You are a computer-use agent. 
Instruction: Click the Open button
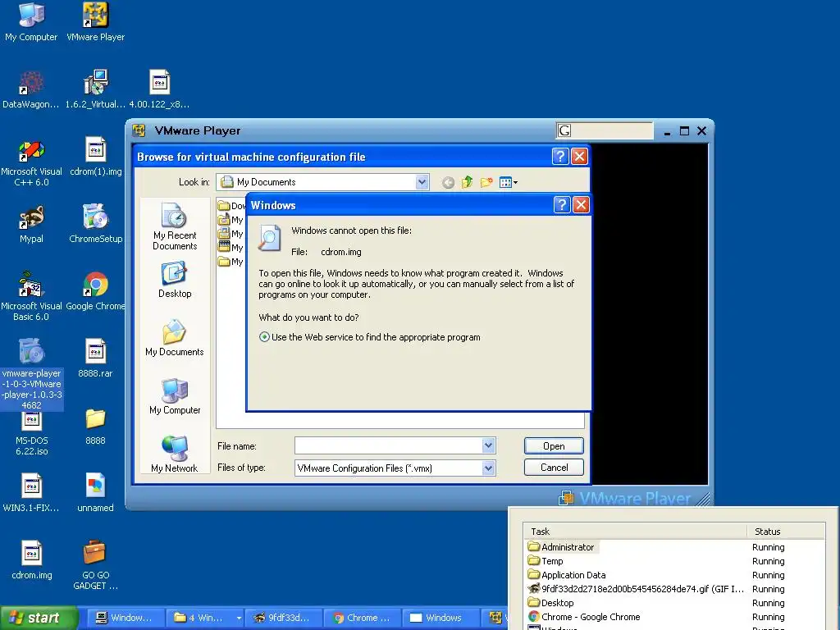pyautogui.click(x=554, y=445)
